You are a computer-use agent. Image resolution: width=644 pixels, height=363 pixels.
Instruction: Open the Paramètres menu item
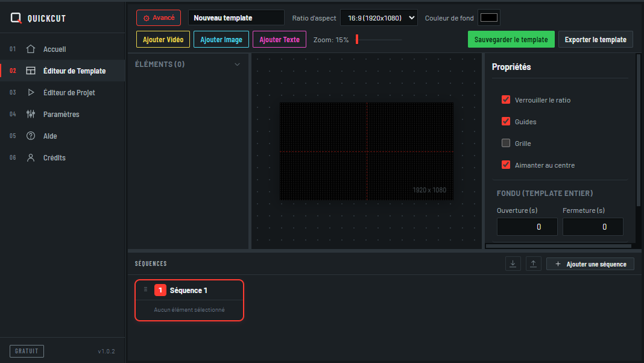pos(63,114)
